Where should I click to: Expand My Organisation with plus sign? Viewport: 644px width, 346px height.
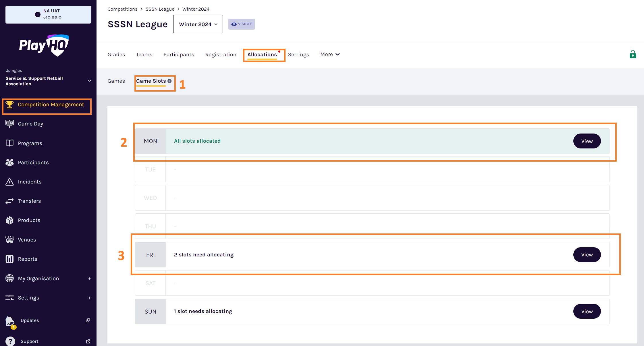coord(90,279)
